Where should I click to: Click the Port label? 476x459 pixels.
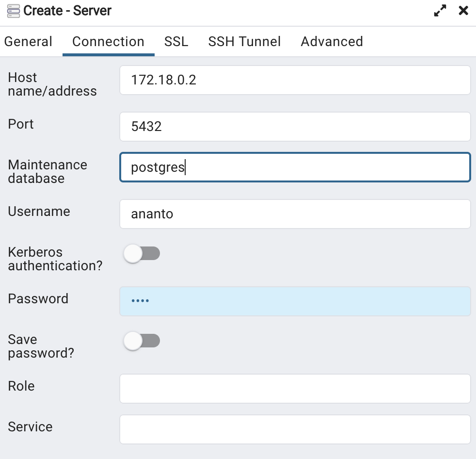21,124
